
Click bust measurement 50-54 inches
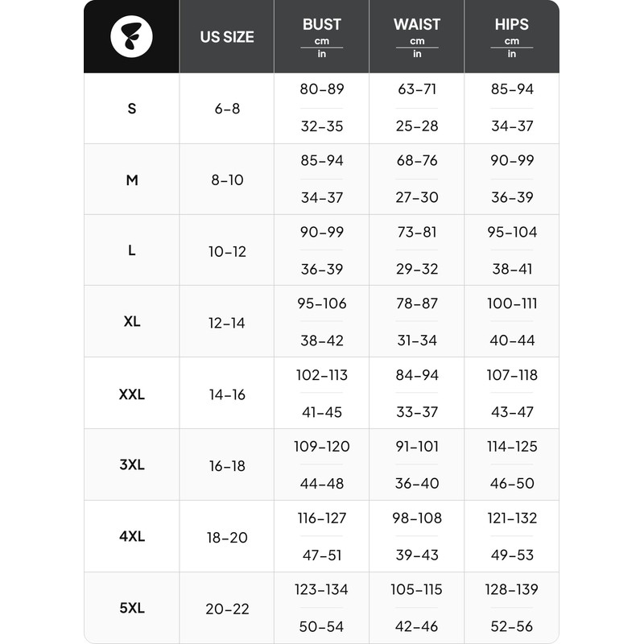point(322,626)
